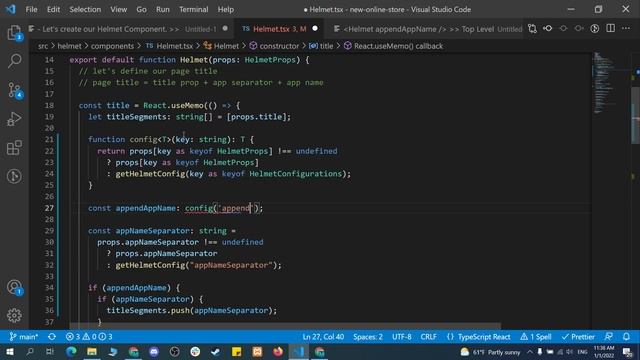Click the code minimap
This screenshot has height=360, width=640.
pyautogui.click(x=605, y=82)
